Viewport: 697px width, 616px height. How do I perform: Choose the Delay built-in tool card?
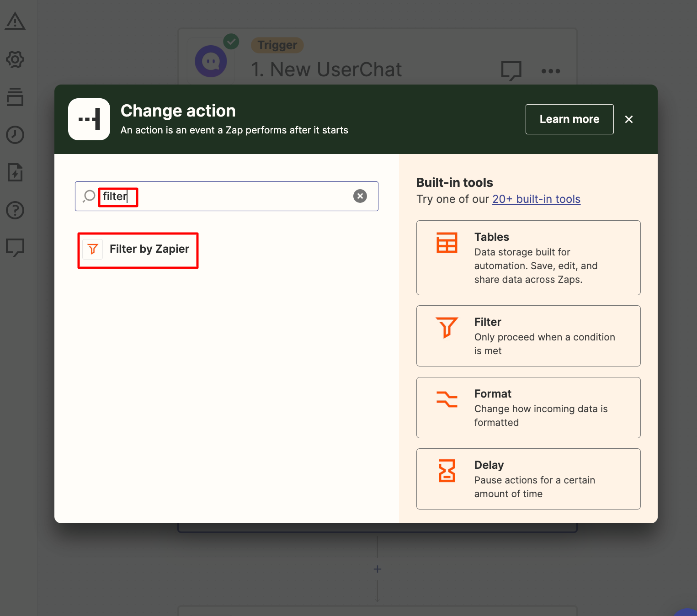click(x=528, y=479)
